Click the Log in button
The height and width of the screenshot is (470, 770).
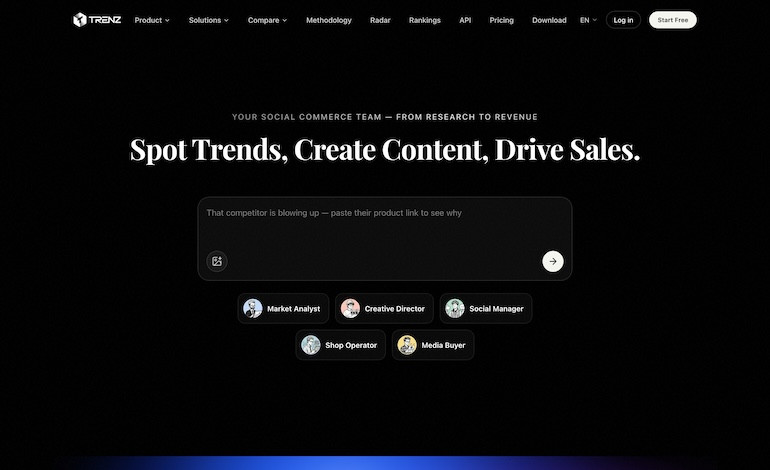click(x=623, y=20)
